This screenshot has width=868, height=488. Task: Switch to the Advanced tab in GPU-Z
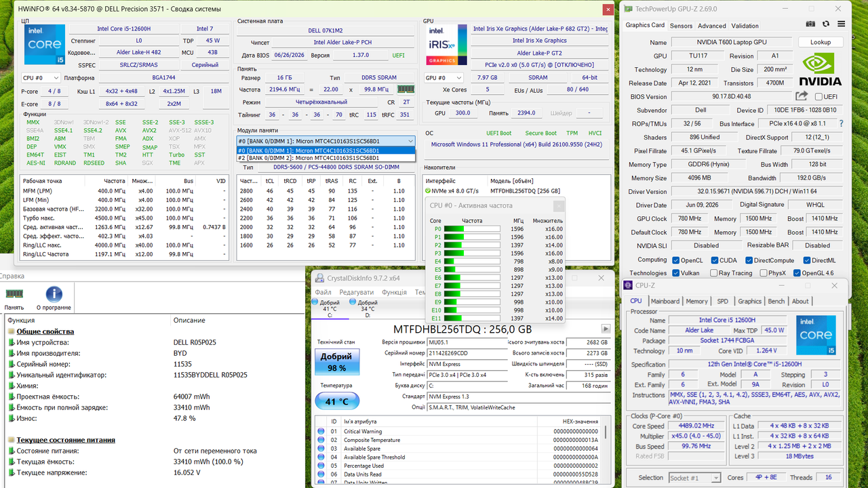(x=711, y=26)
